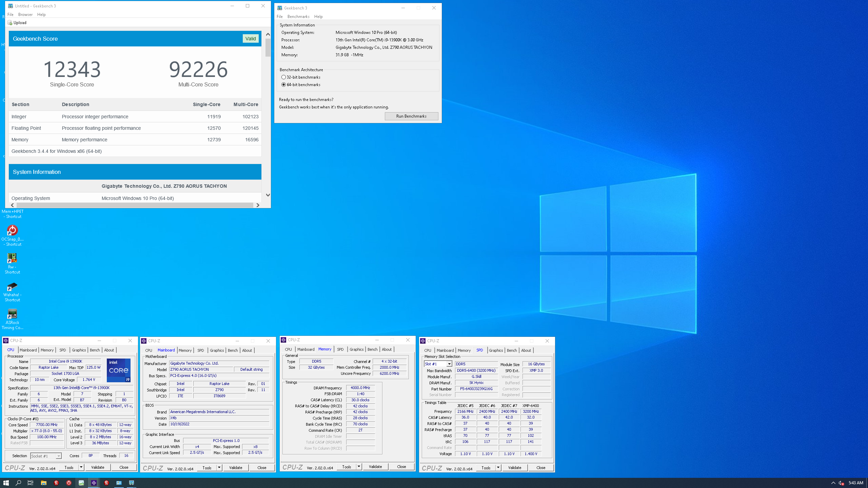Click the 92226 multi-core score
Viewport: 868px width, 488px height.
[x=198, y=69]
